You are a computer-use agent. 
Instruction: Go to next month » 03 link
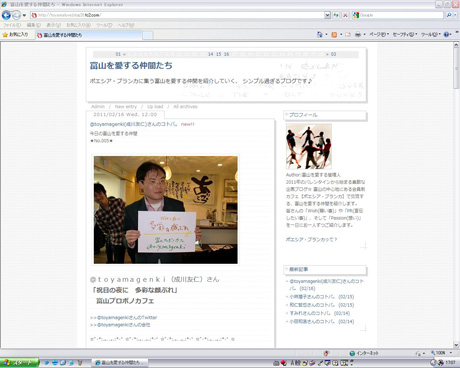(331, 54)
